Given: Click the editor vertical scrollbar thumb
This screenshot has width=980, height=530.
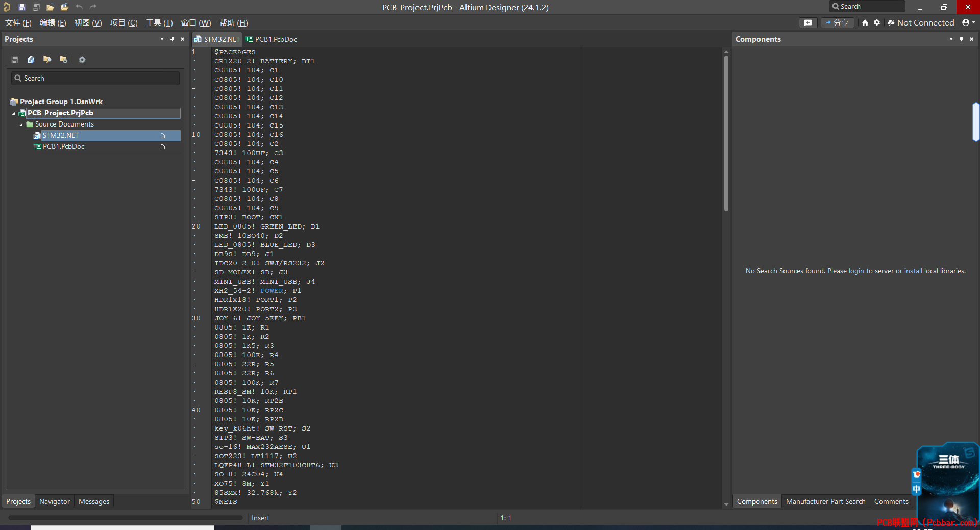Looking at the screenshot, I should pos(726,133).
